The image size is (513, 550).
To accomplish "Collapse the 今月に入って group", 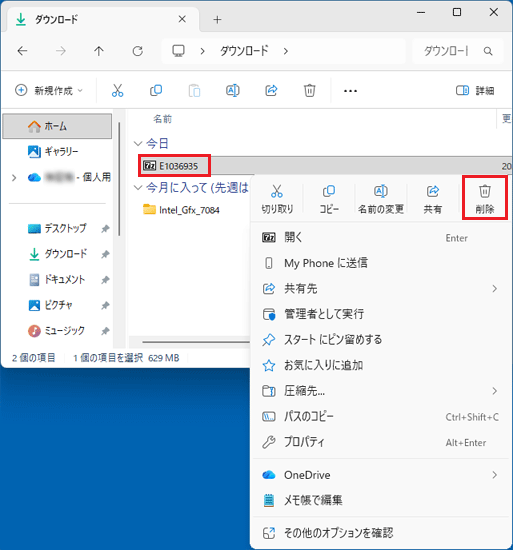I will (138, 187).
